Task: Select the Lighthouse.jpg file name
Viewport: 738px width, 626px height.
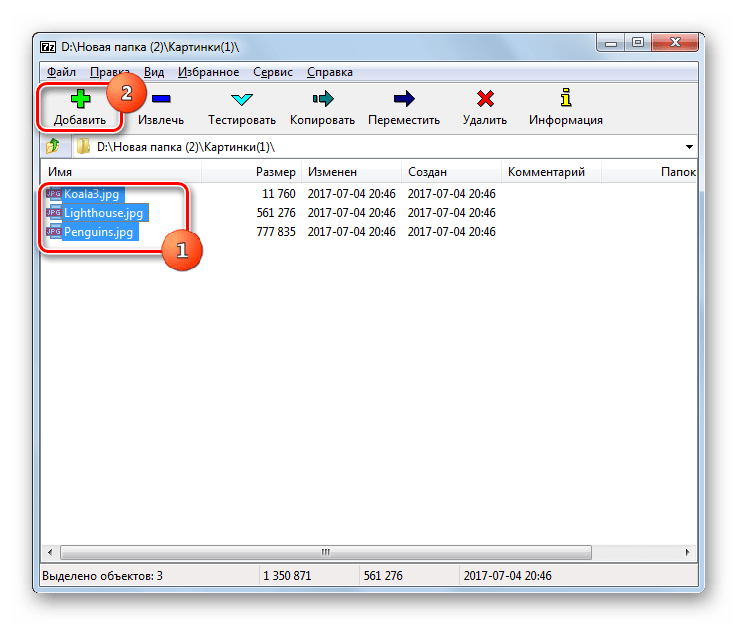Action: pyautogui.click(x=104, y=213)
